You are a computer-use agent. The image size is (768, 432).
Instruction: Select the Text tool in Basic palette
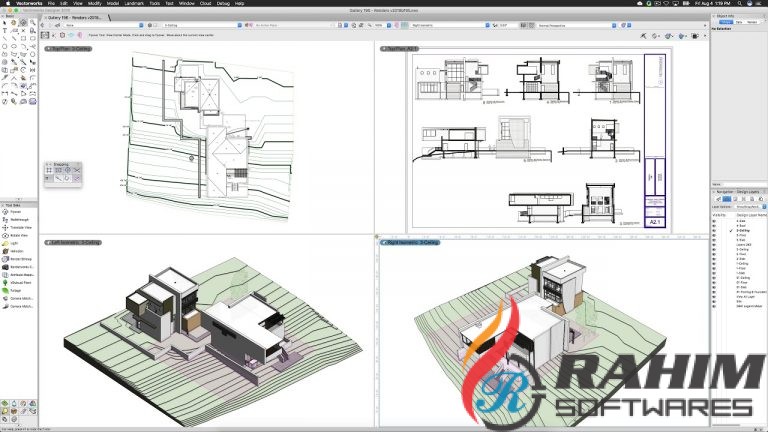click(4, 30)
